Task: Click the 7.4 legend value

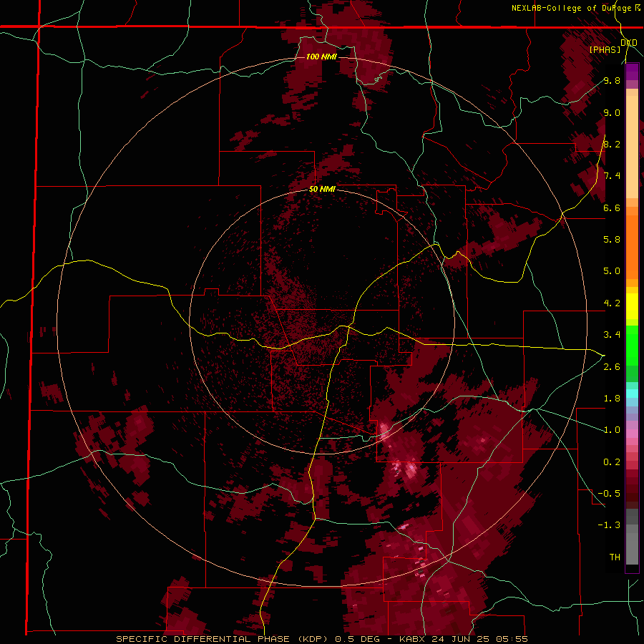Action: (x=612, y=176)
